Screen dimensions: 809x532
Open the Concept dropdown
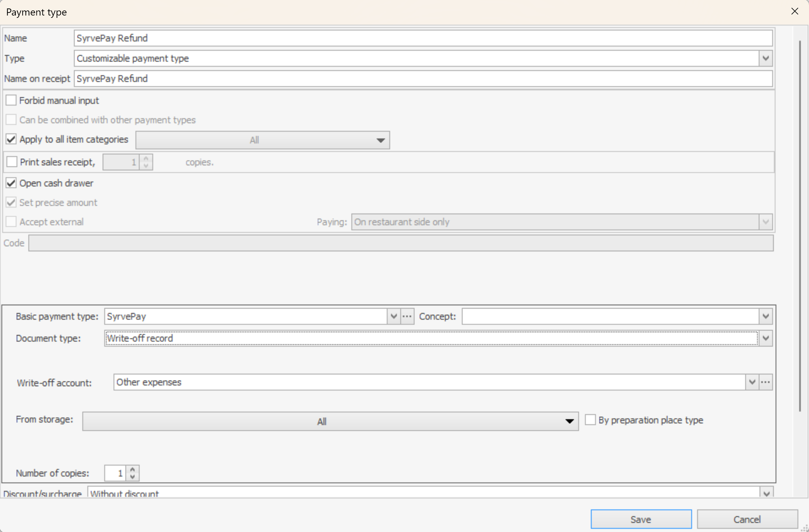pyautogui.click(x=765, y=316)
